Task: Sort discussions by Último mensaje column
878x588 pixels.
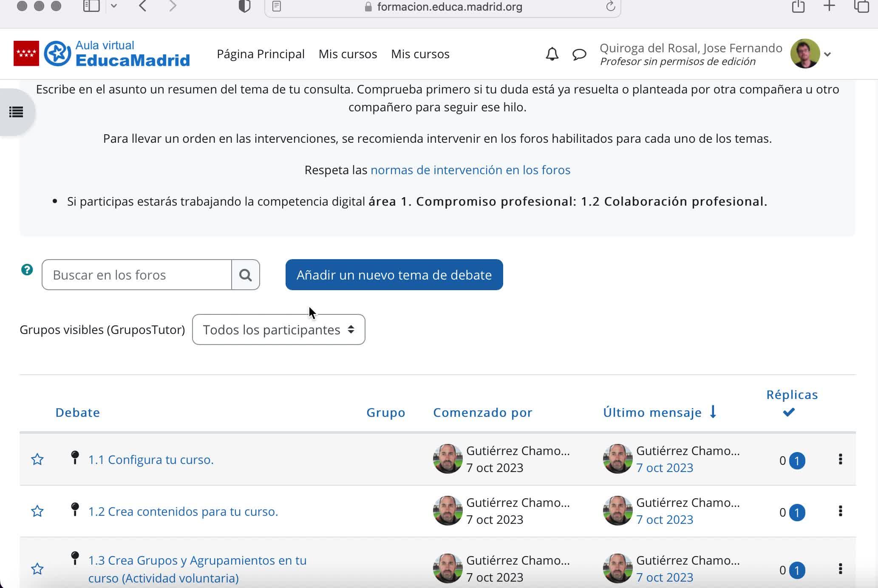Action: [652, 413]
